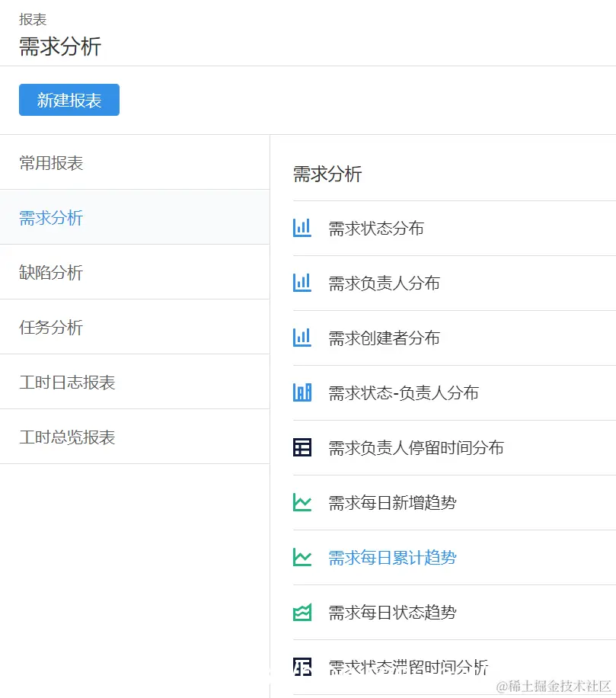Click the grouped bar icon beside 需求状态-负责人分布
The image size is (616, 698).
(302, 392)
